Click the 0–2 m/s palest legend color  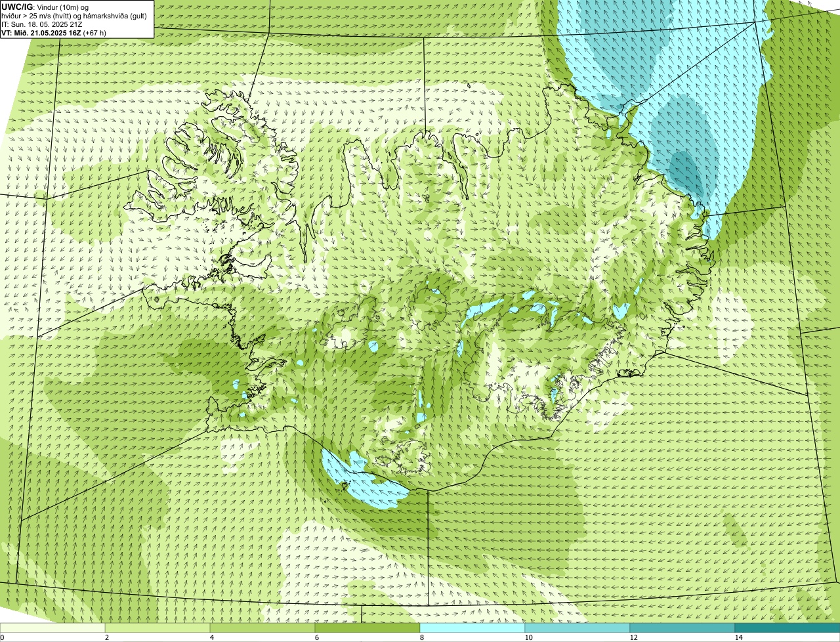52,628
